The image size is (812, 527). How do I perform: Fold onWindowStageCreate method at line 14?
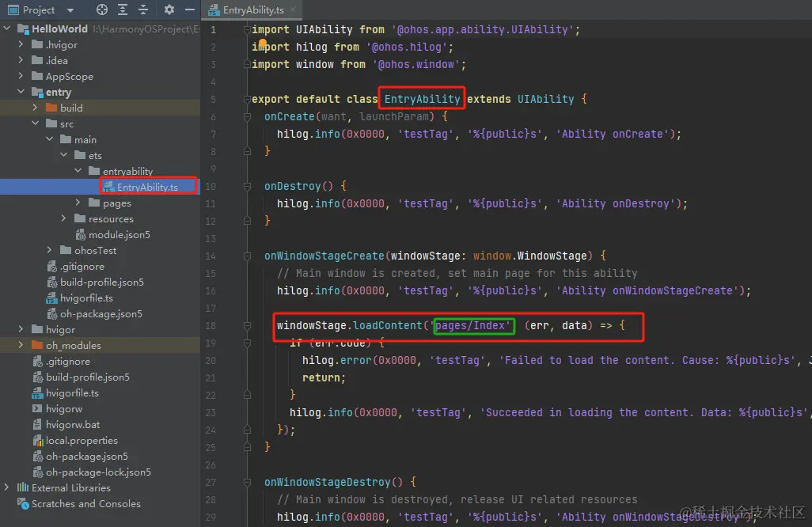point(247,256)
